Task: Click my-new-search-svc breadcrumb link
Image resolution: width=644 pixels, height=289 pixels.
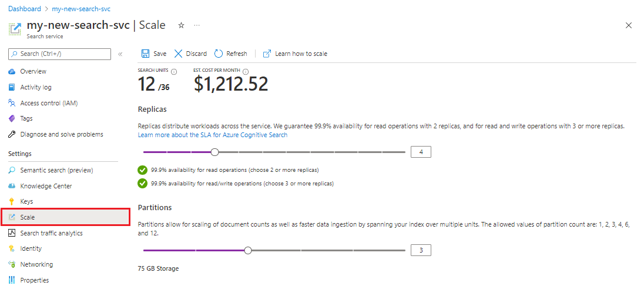Action: tap(81, 9)
